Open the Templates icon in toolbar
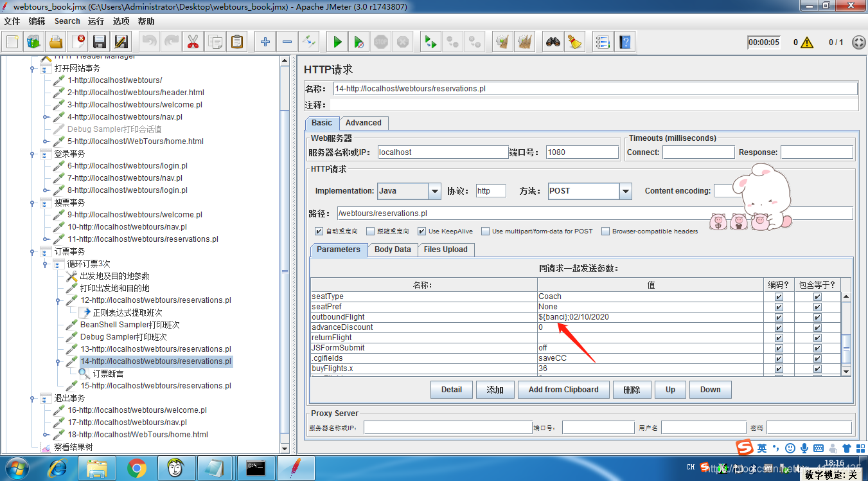 click(x=34, y=42)
